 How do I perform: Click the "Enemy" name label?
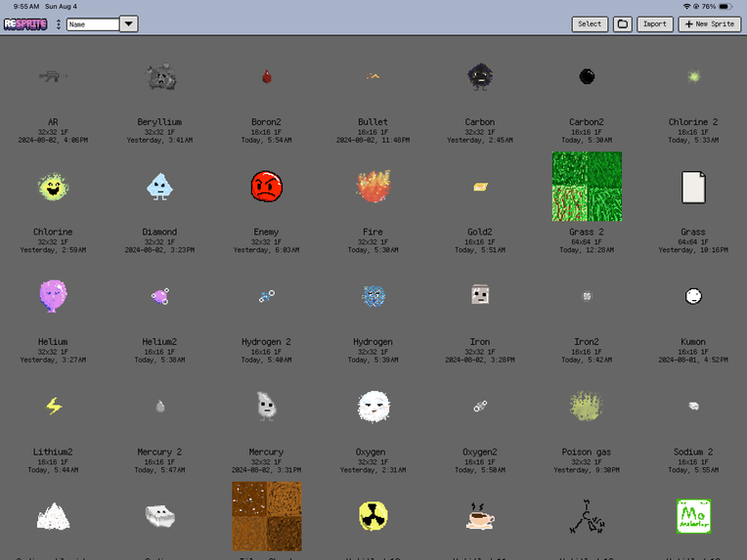(266, 232)
